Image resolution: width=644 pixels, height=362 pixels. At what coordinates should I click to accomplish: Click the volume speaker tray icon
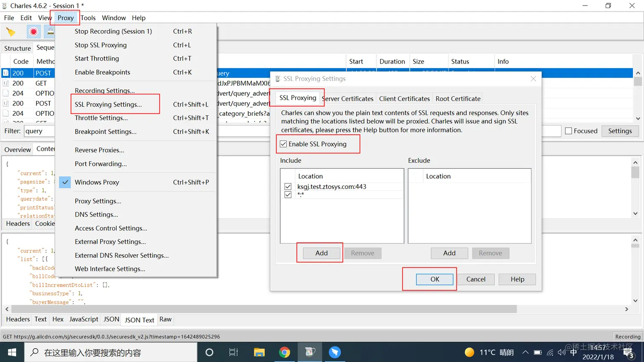561,353
